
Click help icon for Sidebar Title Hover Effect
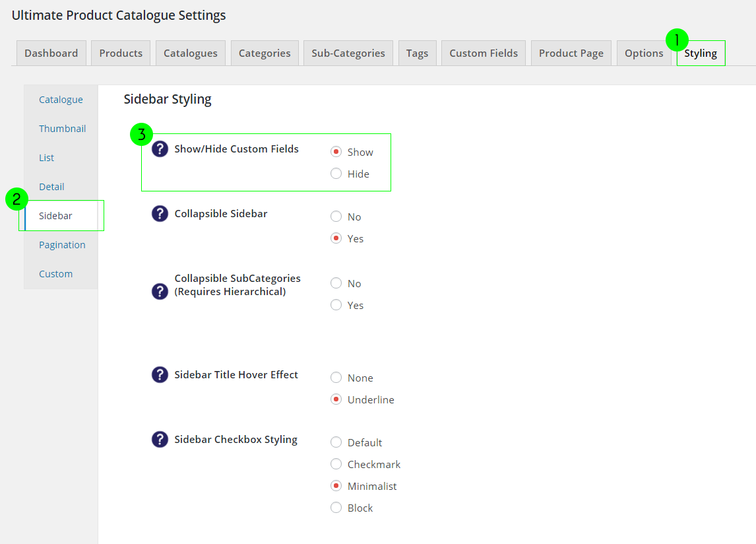160,375
